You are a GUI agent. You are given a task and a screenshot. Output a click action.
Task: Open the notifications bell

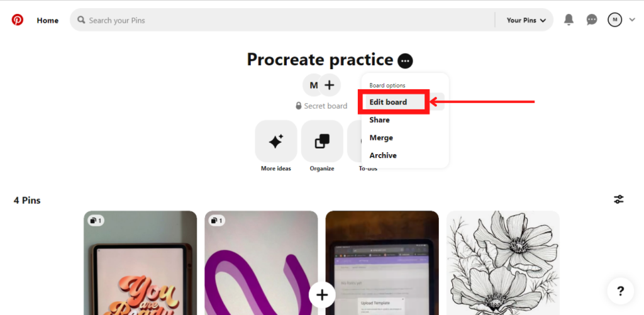click(569, 19)
